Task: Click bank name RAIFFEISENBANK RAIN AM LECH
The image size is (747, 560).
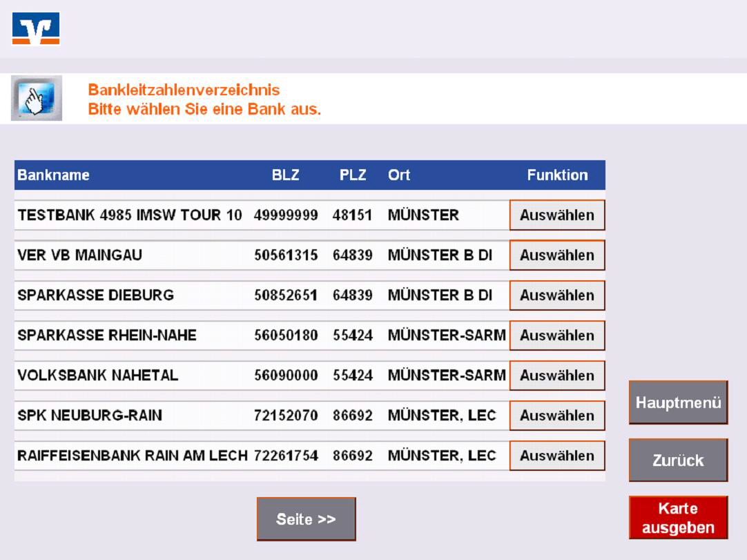Action: tap(133, 455)
